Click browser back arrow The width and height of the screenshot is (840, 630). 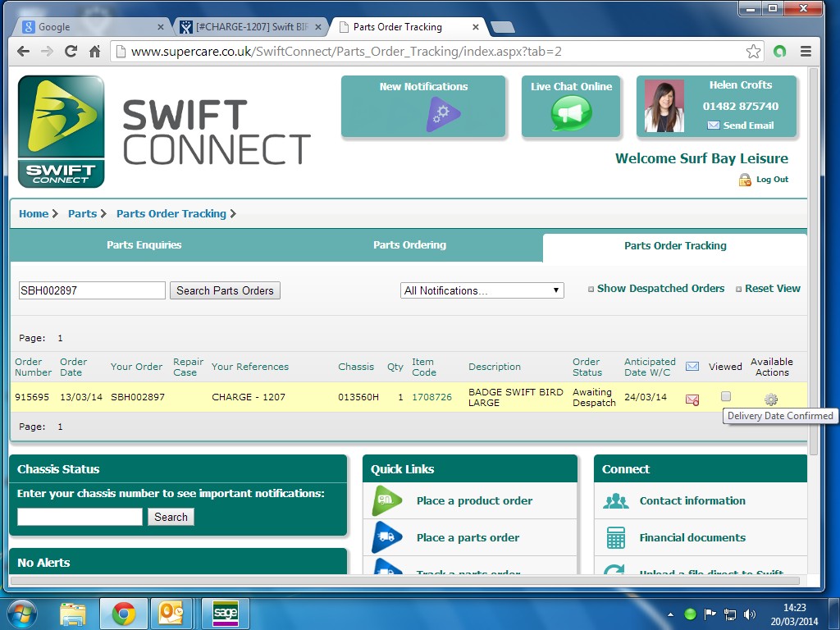23,52
